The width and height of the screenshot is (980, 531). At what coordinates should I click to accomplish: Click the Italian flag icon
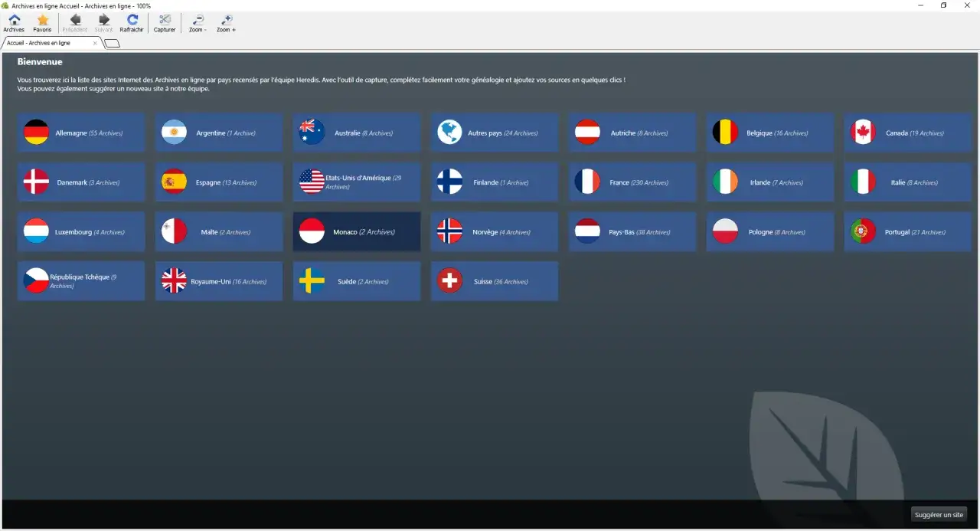pos(863,182)
